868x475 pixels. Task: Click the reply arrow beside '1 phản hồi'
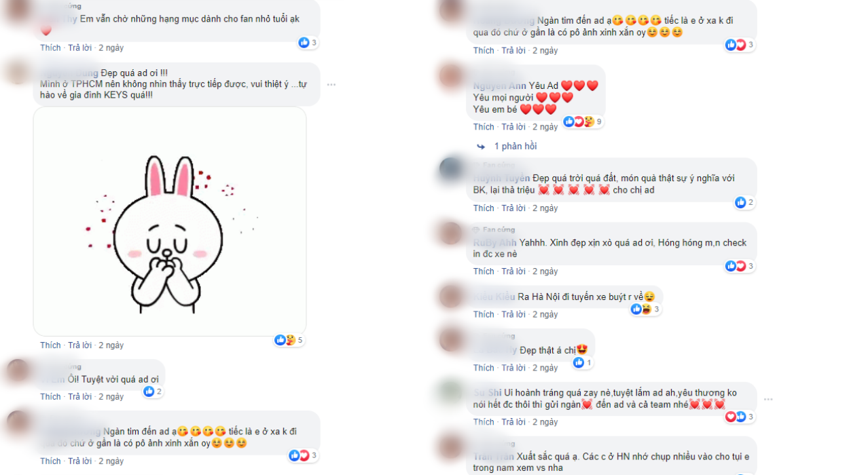click(481, 146)
